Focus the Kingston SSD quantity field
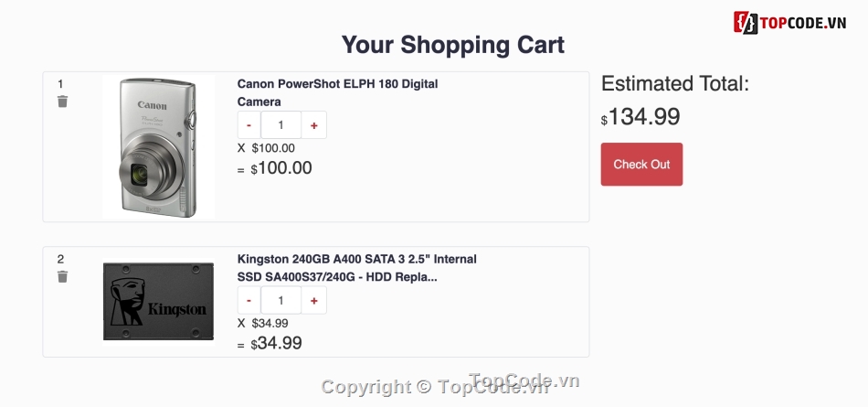The height and width of the screenshot is (407, 868). pos(281,300)
